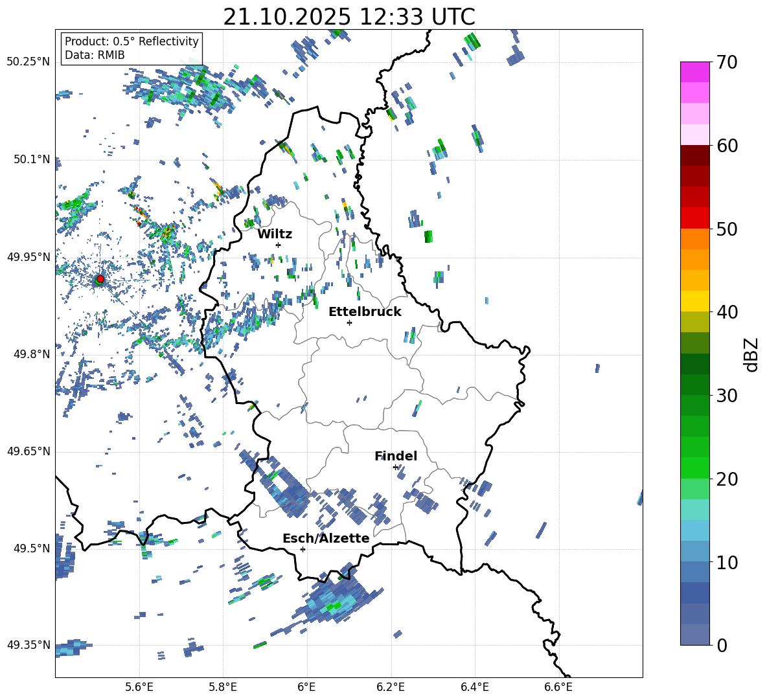Click the 6.2°E longitude label

[x=391, y=687]
